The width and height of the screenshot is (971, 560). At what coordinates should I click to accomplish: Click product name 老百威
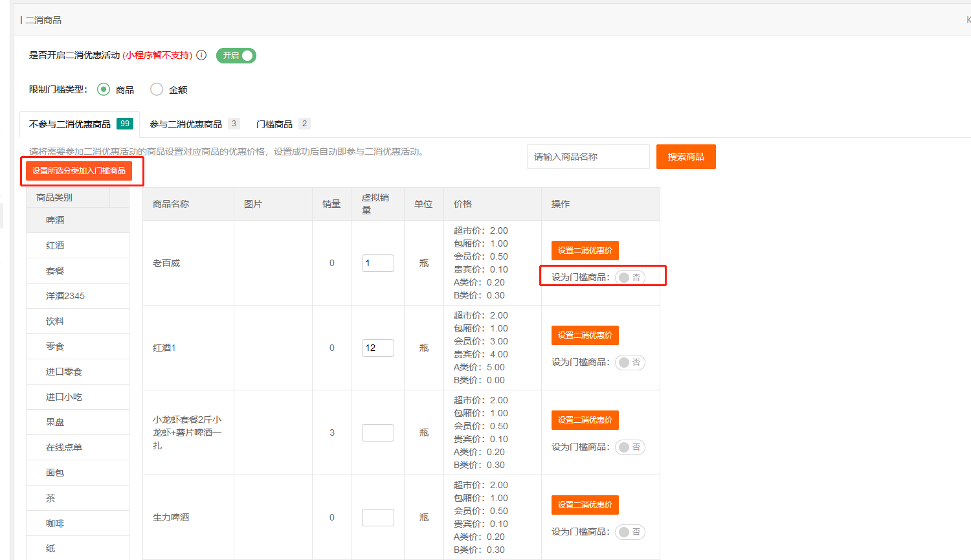pos(166,263)
